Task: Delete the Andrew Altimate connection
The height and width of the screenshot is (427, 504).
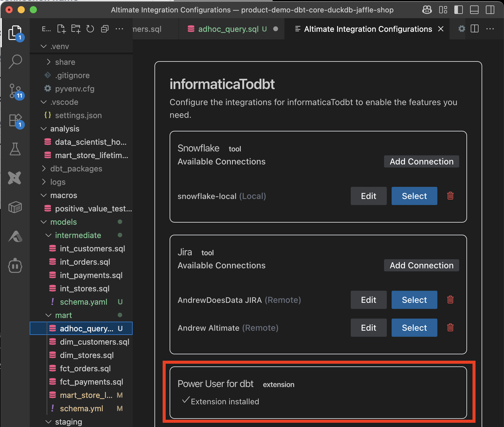Action: [x=450, y=327]
